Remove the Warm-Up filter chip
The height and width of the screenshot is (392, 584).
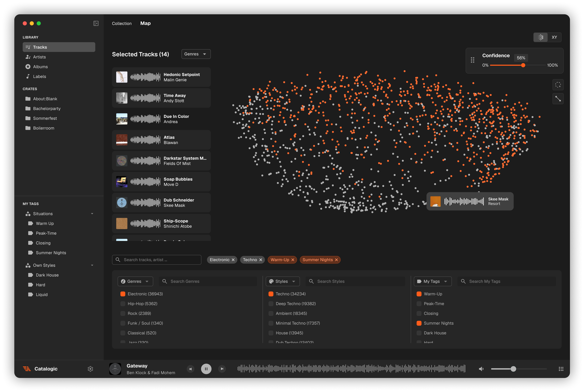tap(293, 260)
